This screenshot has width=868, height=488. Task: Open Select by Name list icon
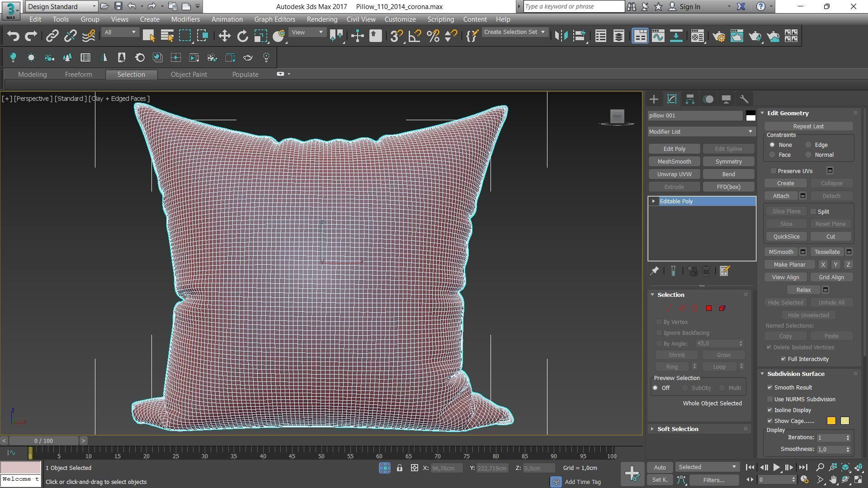(x=167, y=36)
